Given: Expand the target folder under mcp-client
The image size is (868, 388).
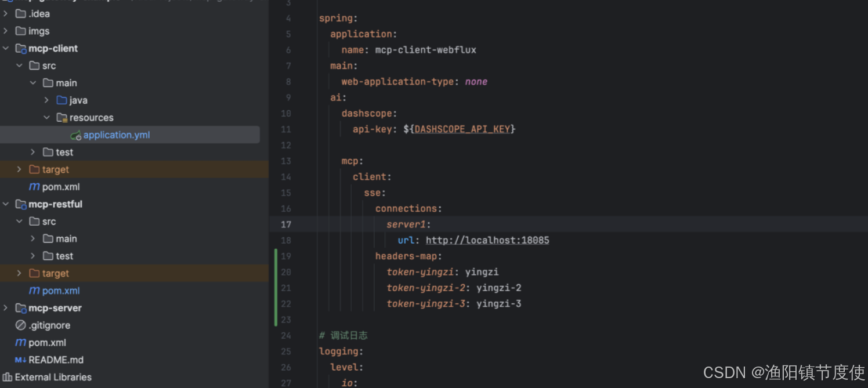Looking at the screenshot, I should click(19, 169).
